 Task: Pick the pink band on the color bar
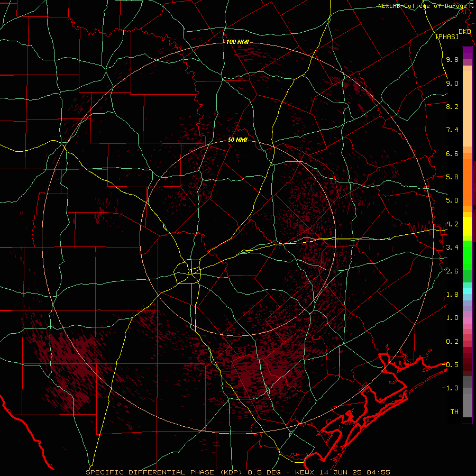[467, 321]
